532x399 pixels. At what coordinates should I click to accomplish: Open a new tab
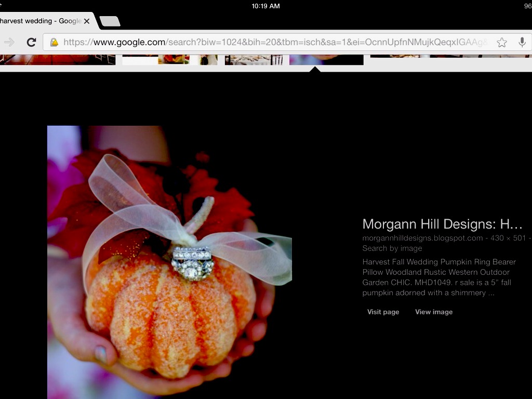point(110,21)
